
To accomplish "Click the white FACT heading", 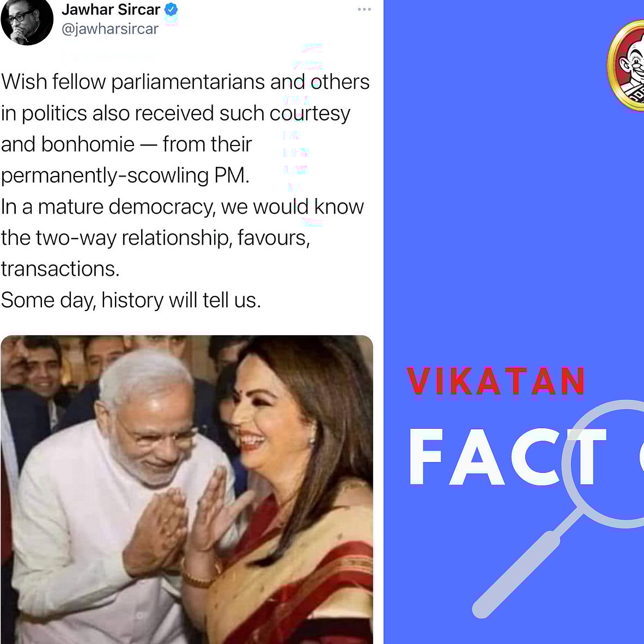I will click(508, 457).
